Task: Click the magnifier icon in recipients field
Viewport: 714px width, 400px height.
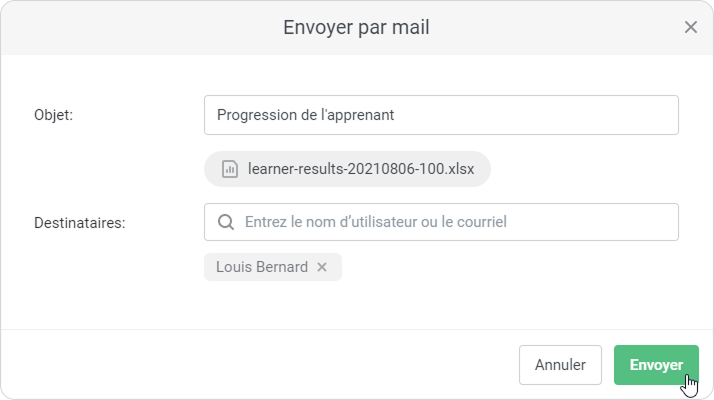Action: point(226,222)
